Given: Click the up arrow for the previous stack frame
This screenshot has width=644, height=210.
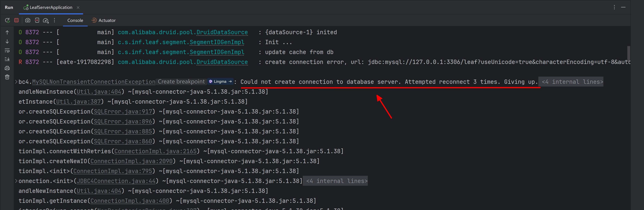Looking at the screenshot, I should [x=7, y=32].
